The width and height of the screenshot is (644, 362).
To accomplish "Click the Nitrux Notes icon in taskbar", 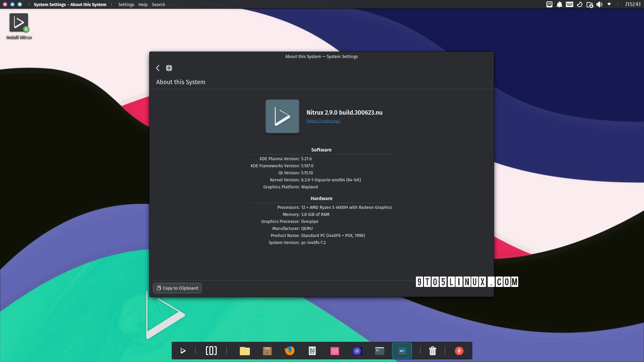I will pyautogui.click(x=312, y=351).
